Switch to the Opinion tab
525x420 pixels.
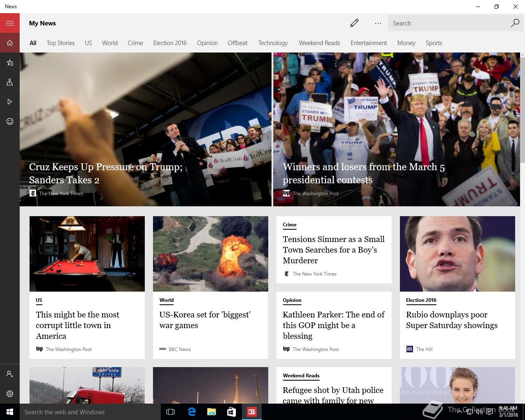pos(207,43)
